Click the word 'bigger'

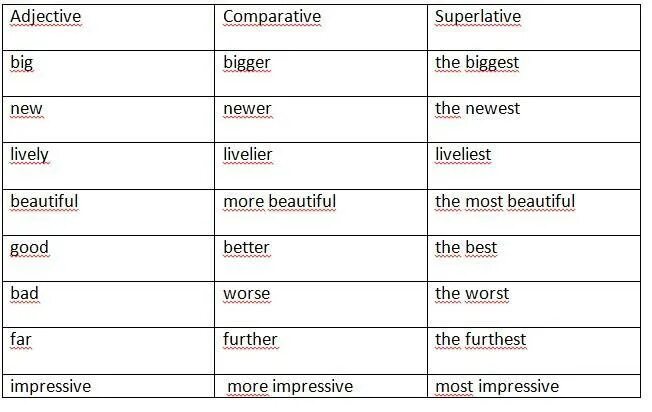tap(247, 63)
